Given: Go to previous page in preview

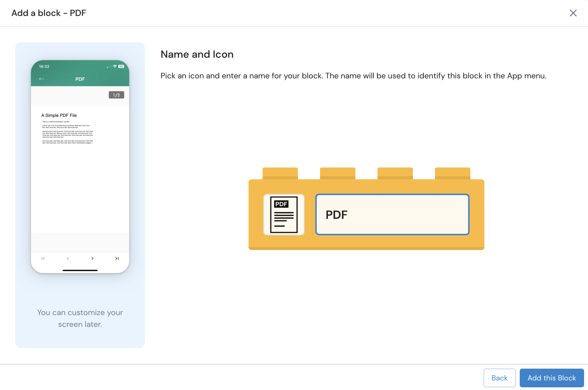Looking at the screenshot, I should 68,258.
